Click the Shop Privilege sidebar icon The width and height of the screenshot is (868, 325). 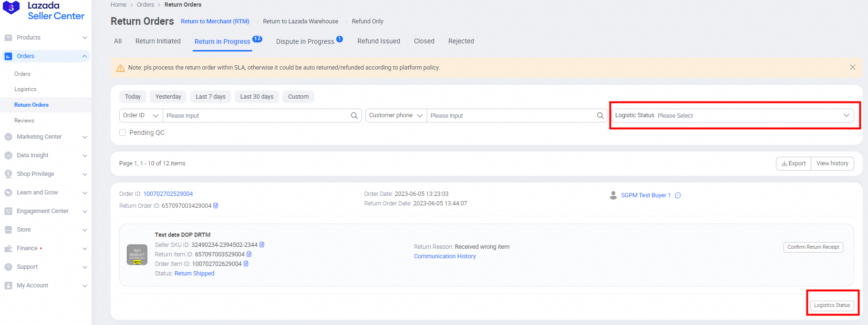(x=8, y=174)
